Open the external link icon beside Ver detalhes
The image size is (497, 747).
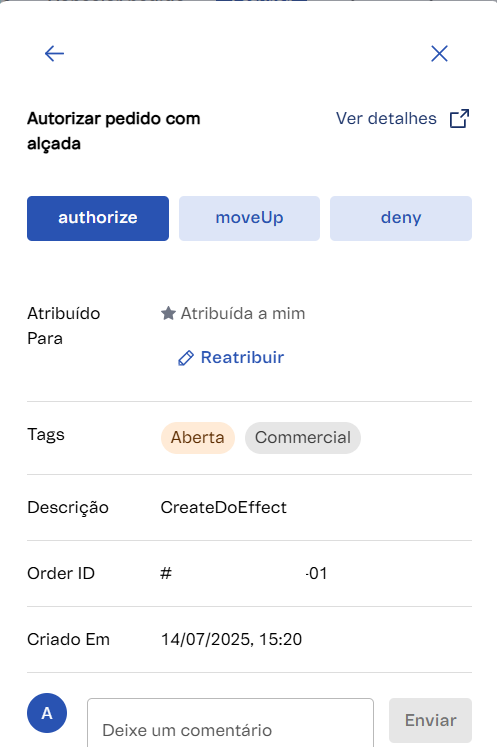(x=459, y=119)
